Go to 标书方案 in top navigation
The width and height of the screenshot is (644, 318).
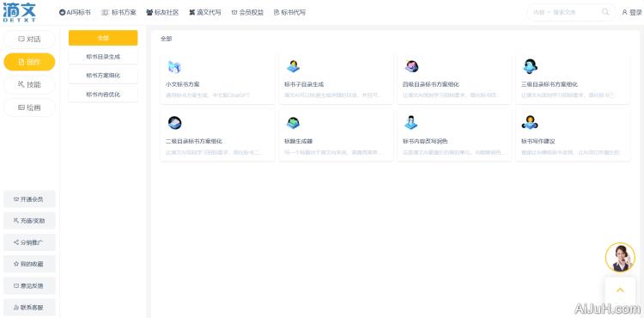[118, 12]
